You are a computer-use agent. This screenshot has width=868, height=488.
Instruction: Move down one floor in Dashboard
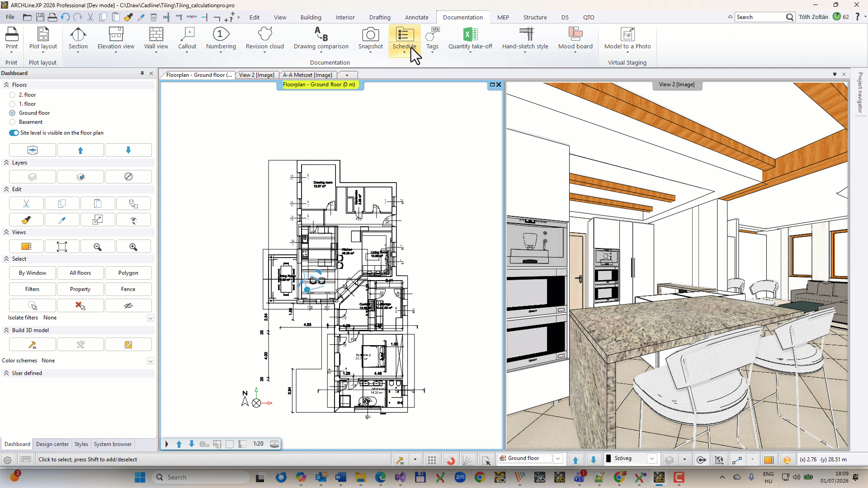(x=128, y=150)
